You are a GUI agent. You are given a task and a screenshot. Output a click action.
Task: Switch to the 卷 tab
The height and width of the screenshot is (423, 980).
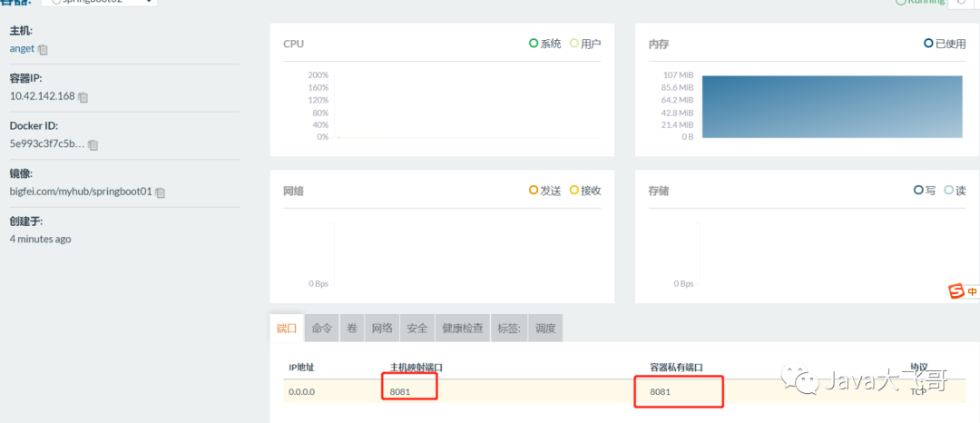(352, 328)
